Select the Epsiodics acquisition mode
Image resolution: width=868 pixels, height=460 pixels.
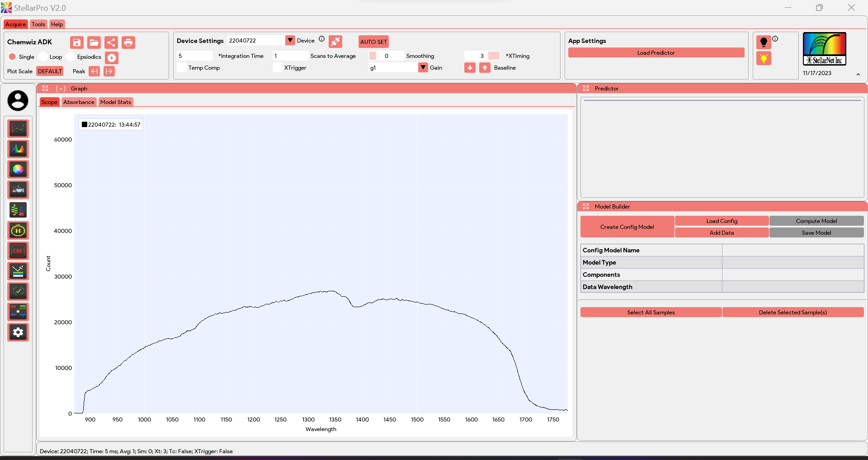click(x=71, y=57)
